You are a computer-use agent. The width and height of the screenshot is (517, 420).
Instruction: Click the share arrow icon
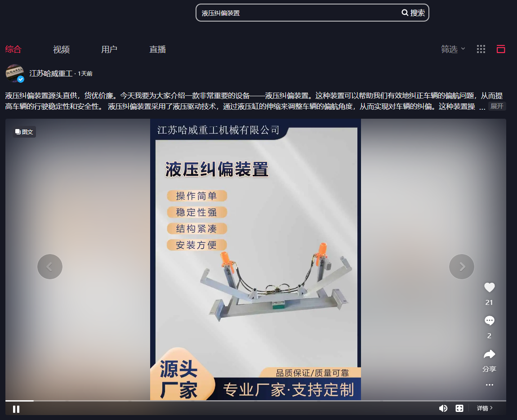(489, 354)
